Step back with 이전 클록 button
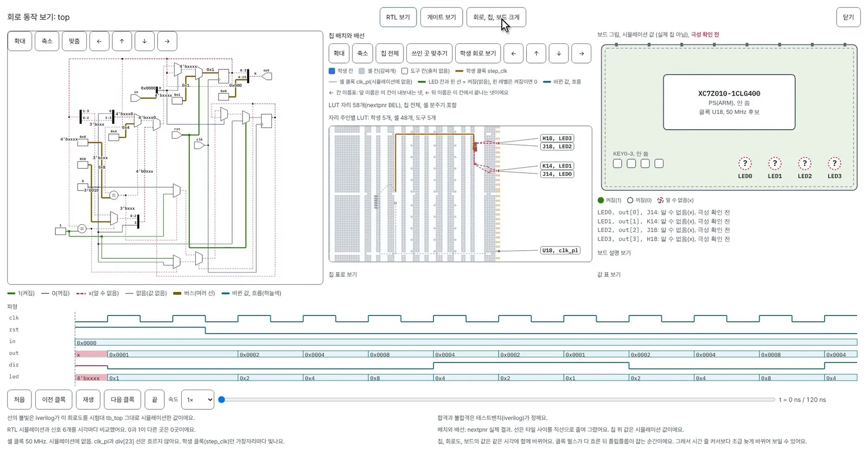Viewport: 868px width, 452px height. point(54,400)
